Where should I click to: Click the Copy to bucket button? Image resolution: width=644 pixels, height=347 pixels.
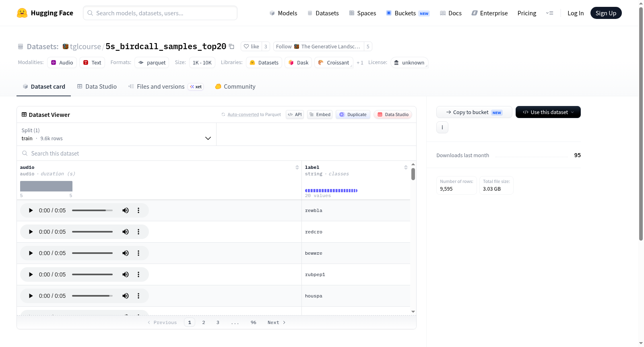tap(474, 112)
